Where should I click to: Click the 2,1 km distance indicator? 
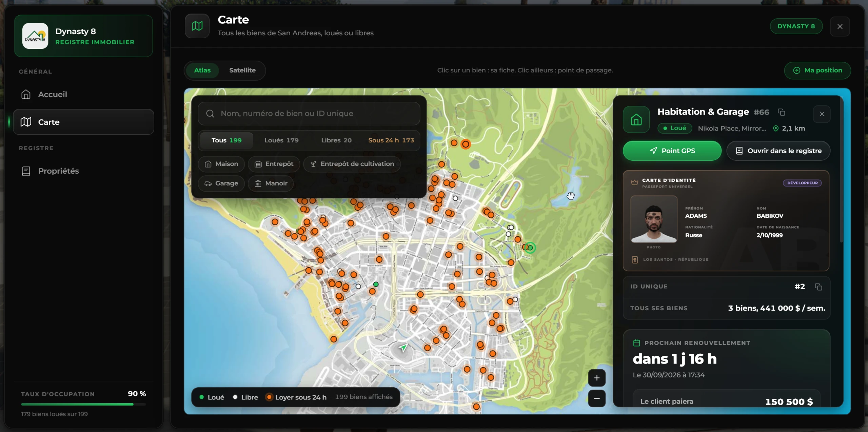(789, 128)
